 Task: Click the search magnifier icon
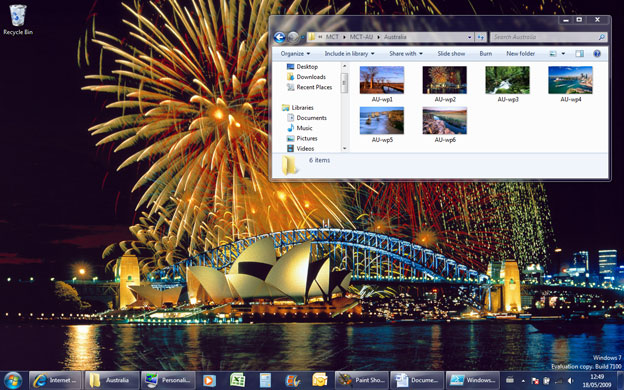602,37
